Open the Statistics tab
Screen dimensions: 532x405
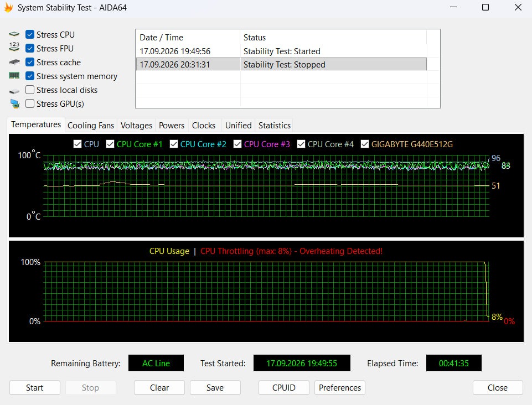coord(275,126)
